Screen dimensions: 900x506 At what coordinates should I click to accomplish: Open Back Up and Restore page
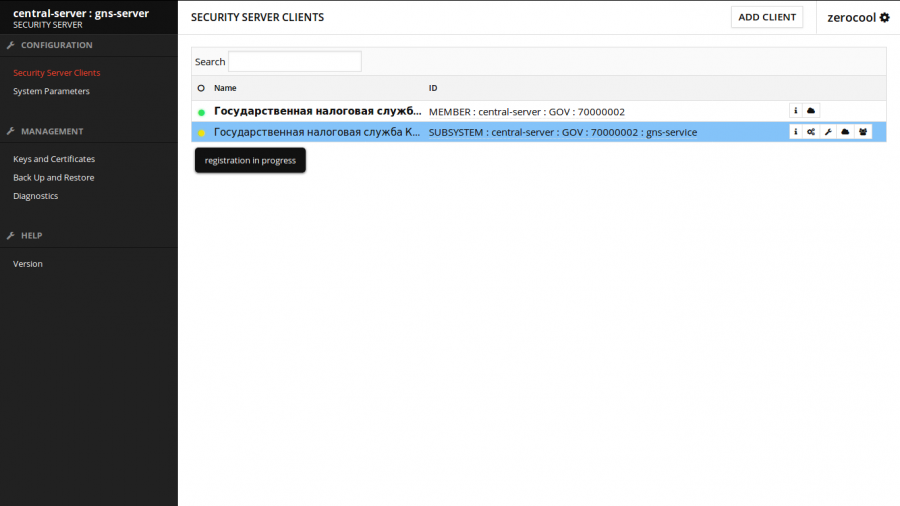point(53,178)
